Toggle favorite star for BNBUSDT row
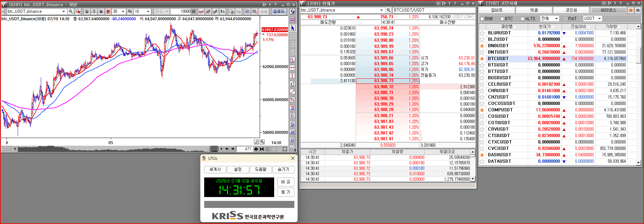The height and width of the screenshot is (224, 644). click(482, 46)
